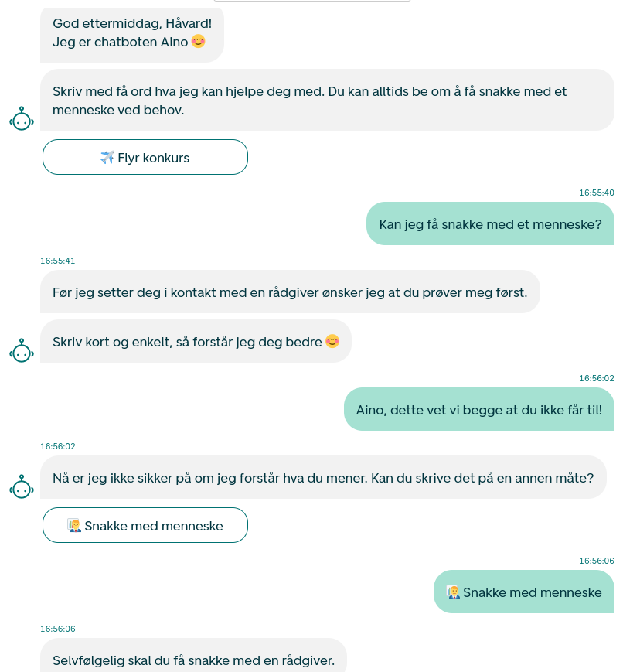Click the sent green bubble containing Snakke med menneske
623x672 pixels.
[x=524, y=592]
